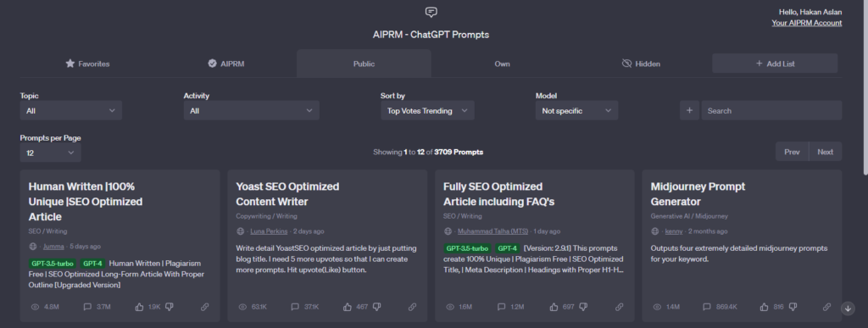The width and height of the screenshot is (868, 328).
Task: Switch to the Own tab
Action: [x=502, y=64]
